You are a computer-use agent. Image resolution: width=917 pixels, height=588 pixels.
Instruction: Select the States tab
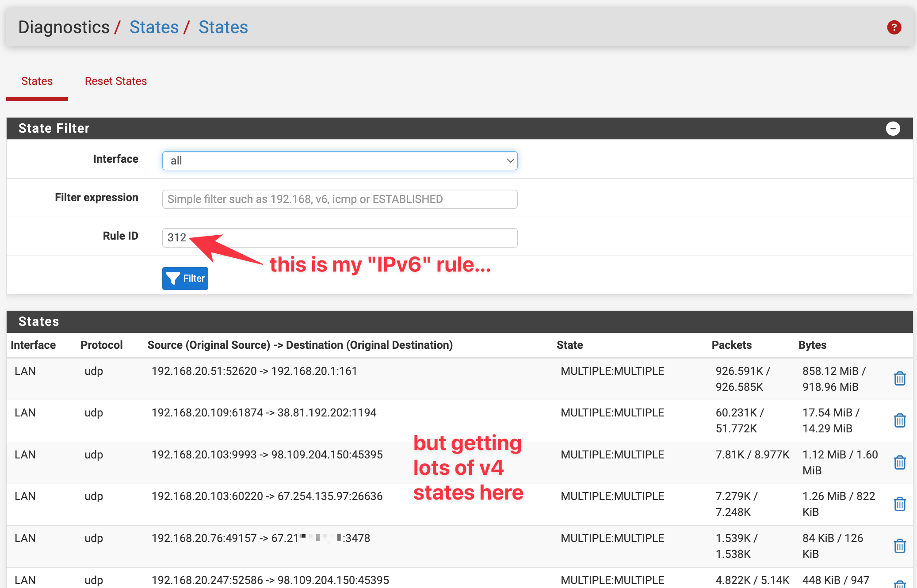point(37,81)
